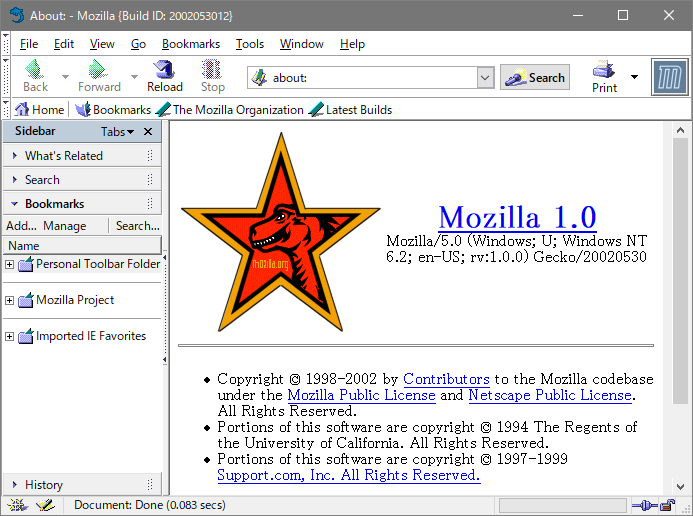The width and height of the screenshot is (693, 516).
Task: Open the Back history dropdown arrow
Action: click(x=65, y=77)
